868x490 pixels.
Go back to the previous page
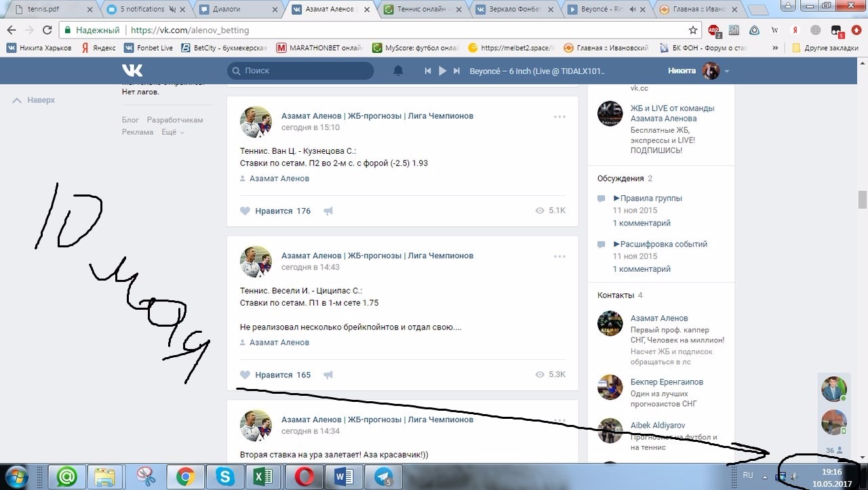click(x=12, y=30)
